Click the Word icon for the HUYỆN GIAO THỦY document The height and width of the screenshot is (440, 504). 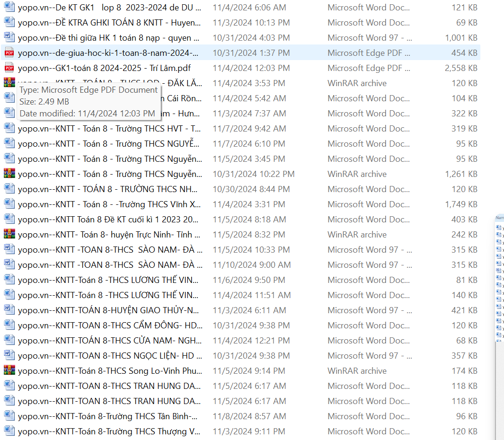point(9,310)
